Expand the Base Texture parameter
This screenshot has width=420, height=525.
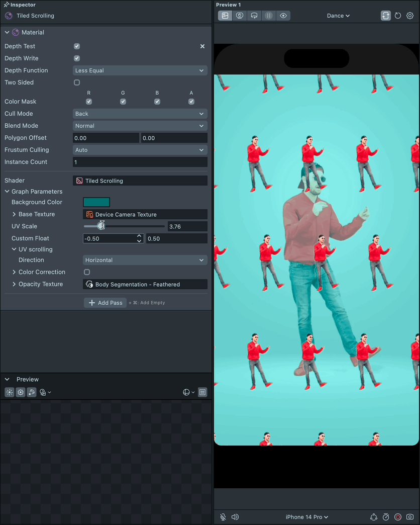coord(14,214)
